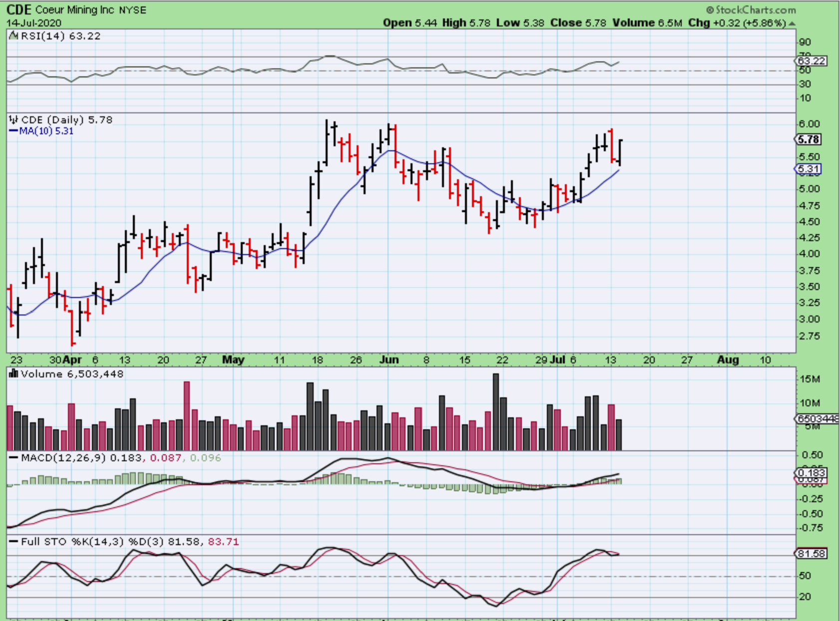Click the blue MA(10) legend line marker

13,131
